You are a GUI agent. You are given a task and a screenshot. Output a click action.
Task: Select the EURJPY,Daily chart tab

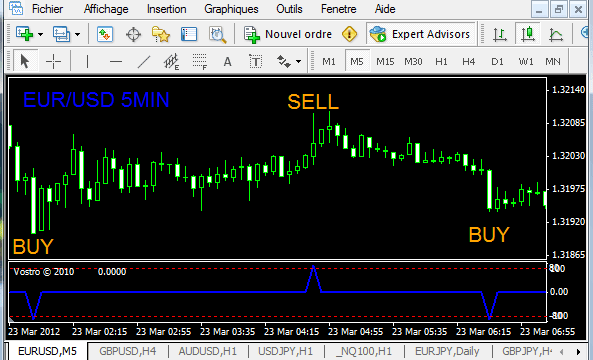(x=447, y=351)
